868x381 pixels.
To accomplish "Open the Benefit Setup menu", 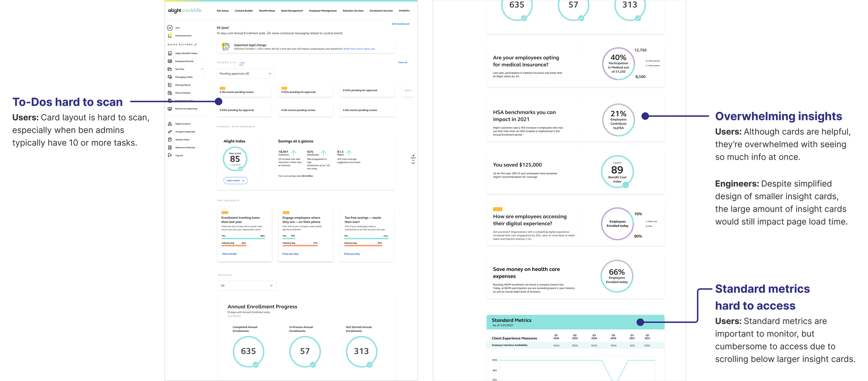I will (x=267, y=11).
